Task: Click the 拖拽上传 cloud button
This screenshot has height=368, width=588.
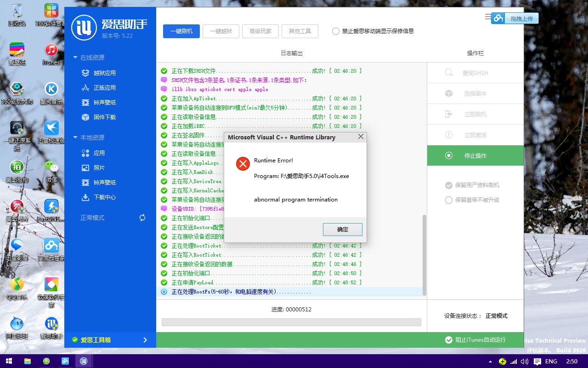Action: click(514, 18)
